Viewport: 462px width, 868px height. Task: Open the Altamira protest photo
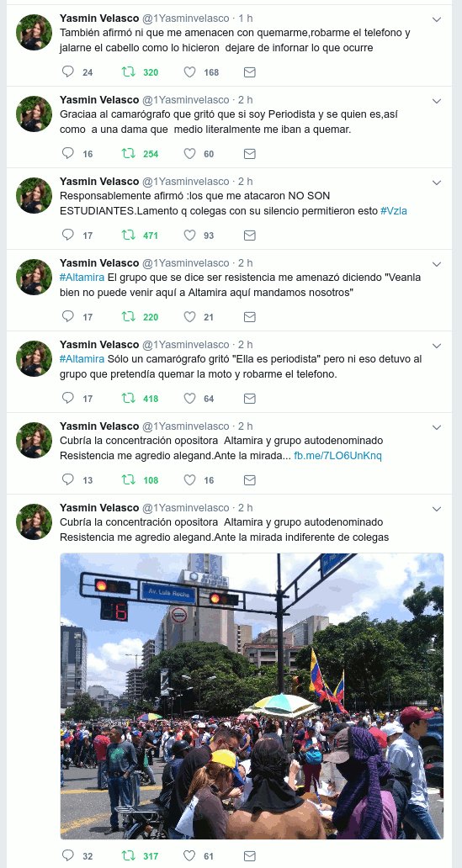[x=252, y=696]
